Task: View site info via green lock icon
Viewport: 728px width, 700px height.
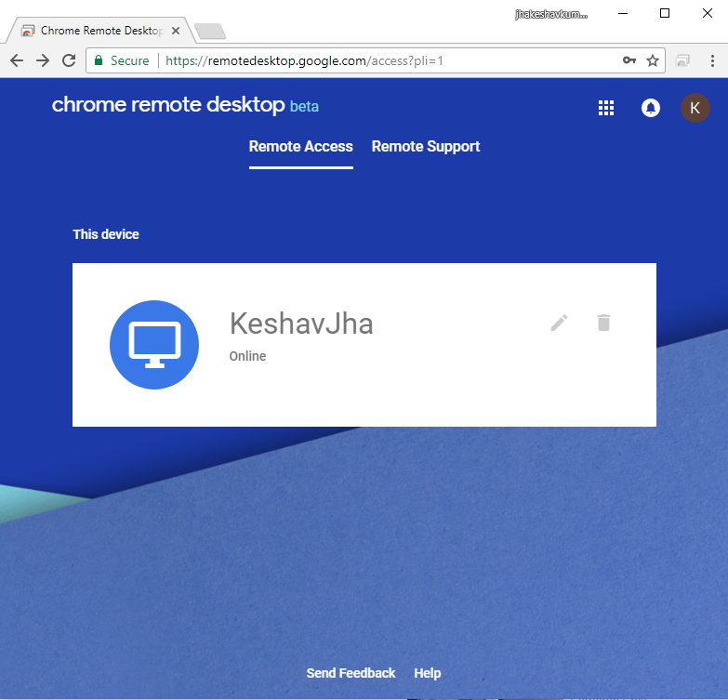Action: 99,60
